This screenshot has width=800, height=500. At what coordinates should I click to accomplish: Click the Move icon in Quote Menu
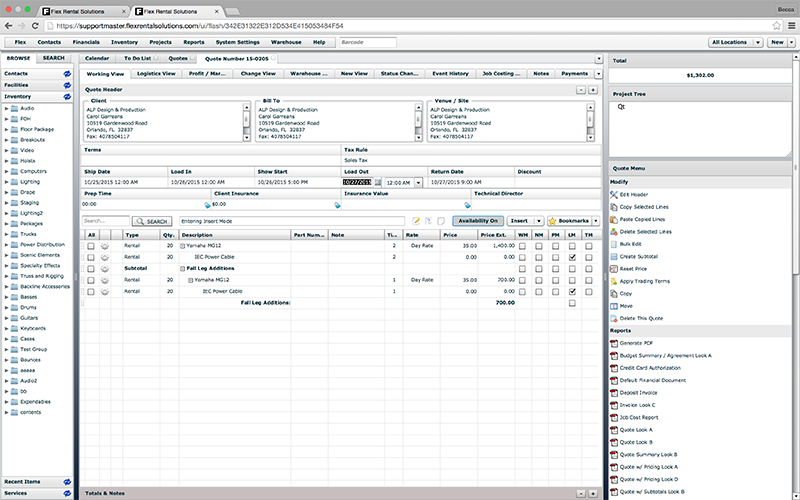point(614,306)
